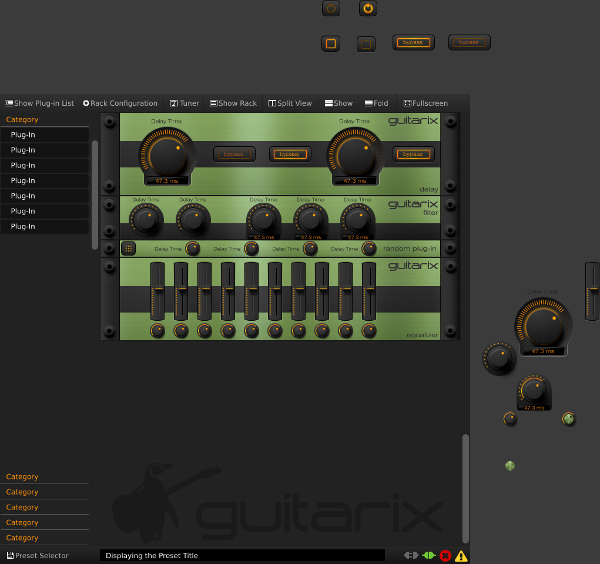Click the first equalizer fader
The image size is (600, 564).
[157, 291]
